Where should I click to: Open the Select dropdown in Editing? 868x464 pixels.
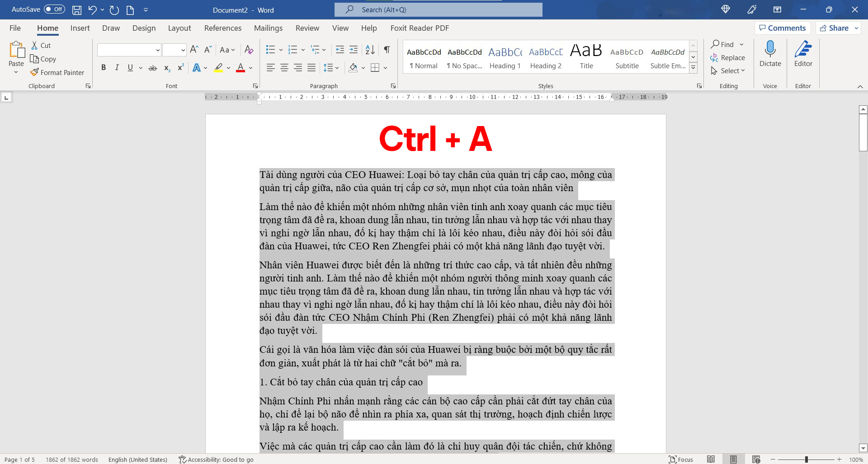728,71
